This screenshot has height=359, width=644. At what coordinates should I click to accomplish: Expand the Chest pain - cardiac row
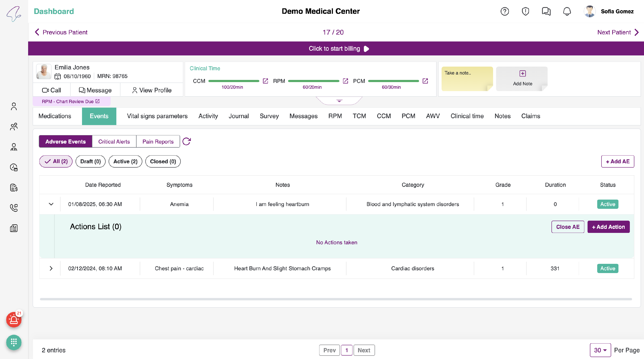(51, 268)
